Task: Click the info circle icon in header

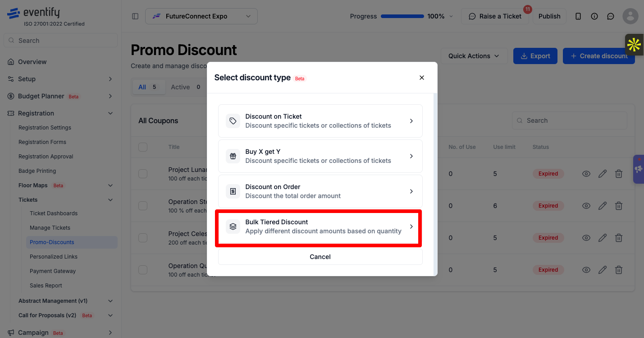Action: pos(594,16)
